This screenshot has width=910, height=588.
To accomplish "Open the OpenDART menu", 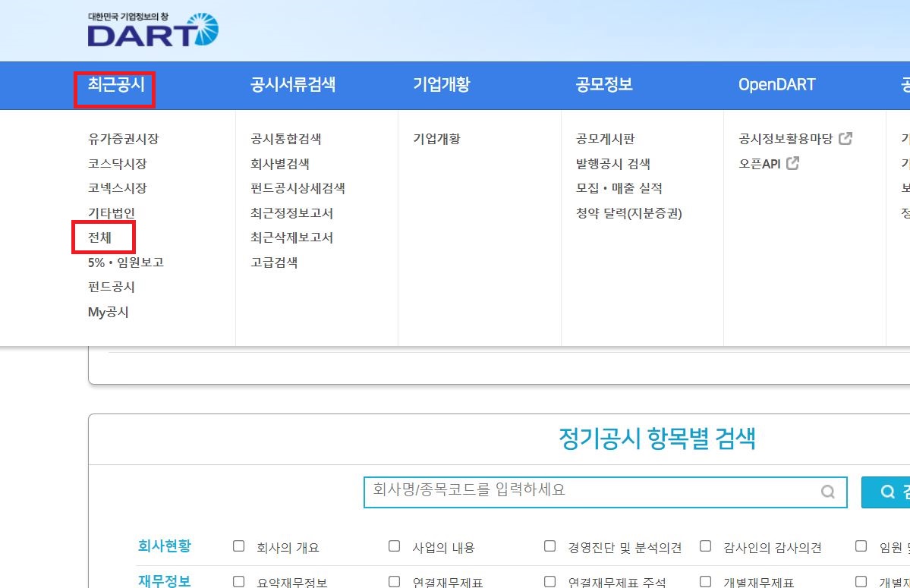I will (777, 86).
